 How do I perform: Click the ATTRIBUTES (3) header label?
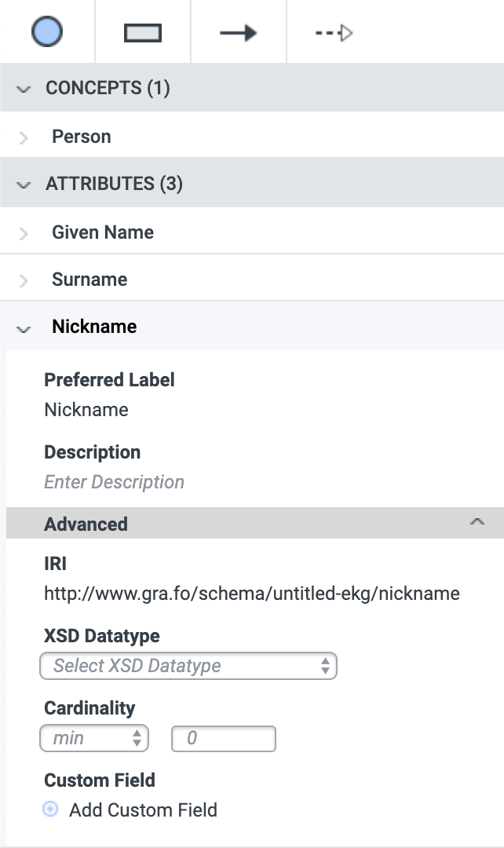click(x=114, y=183)
